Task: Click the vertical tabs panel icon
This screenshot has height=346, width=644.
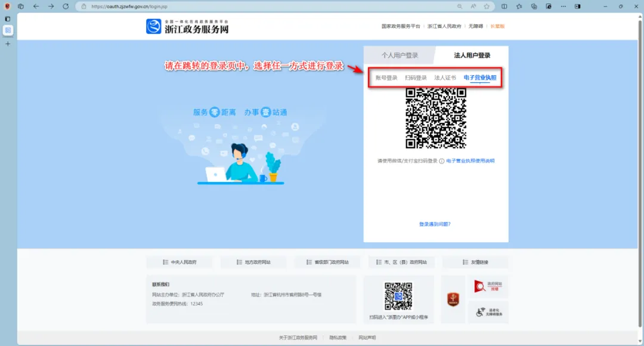Action: [8, 19]
